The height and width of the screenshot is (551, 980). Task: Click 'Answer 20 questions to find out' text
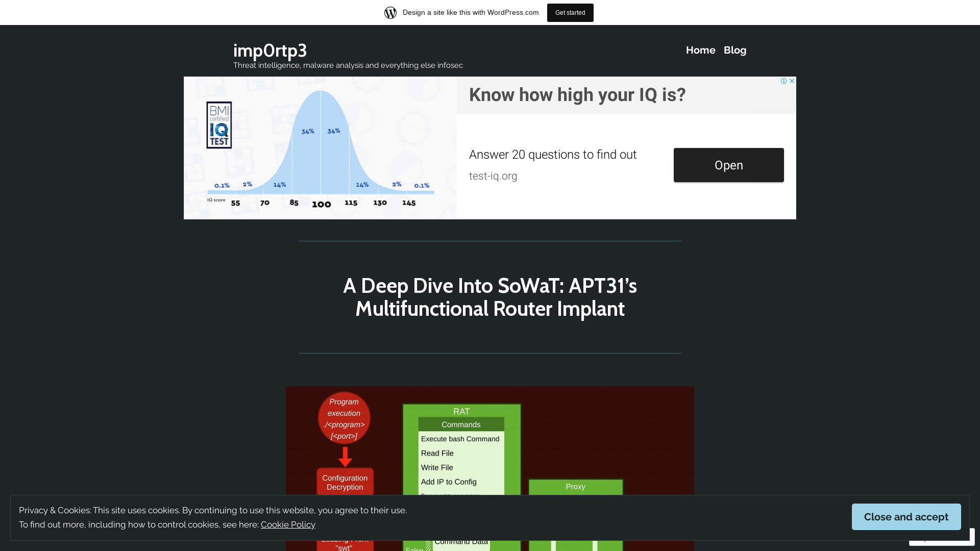[553, 155]
